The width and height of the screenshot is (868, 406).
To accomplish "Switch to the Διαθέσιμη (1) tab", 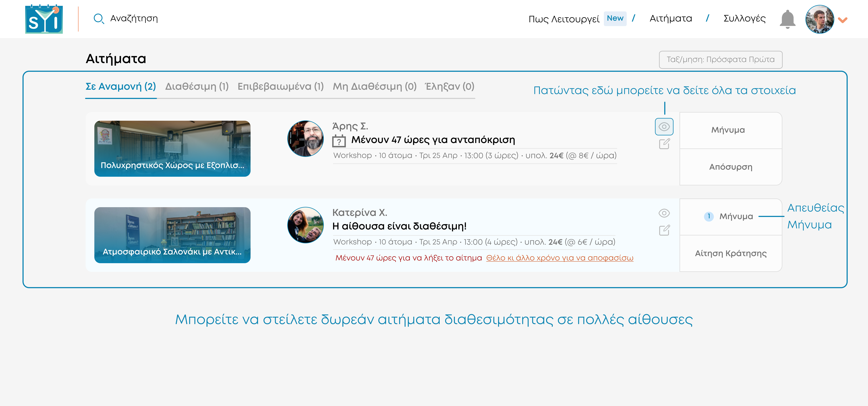I will click(197, 86).
